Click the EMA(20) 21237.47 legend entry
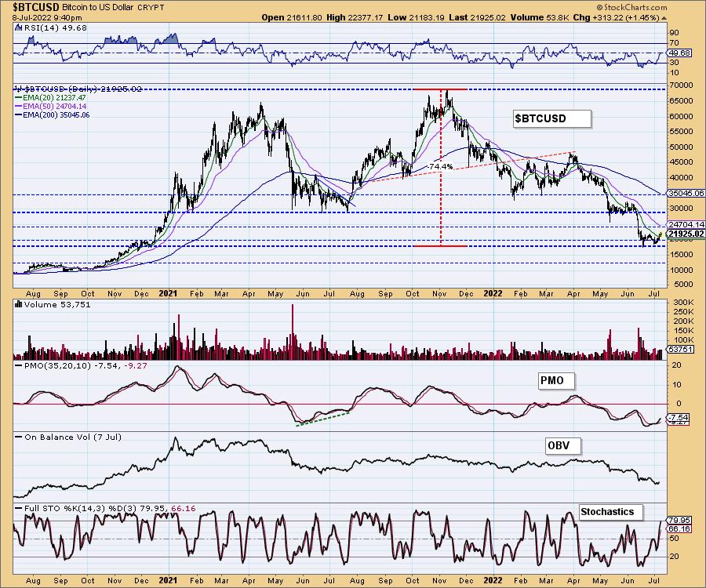This screenshot has height=588, width=706. [x=50, y=98]
